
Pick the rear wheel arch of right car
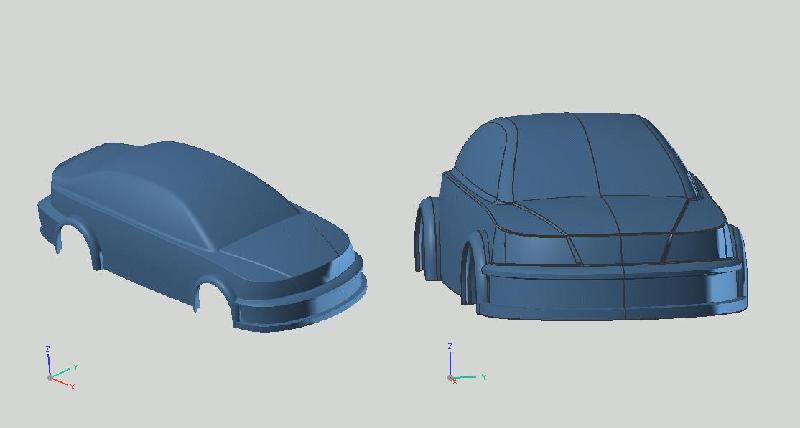[x=426, y=235]
